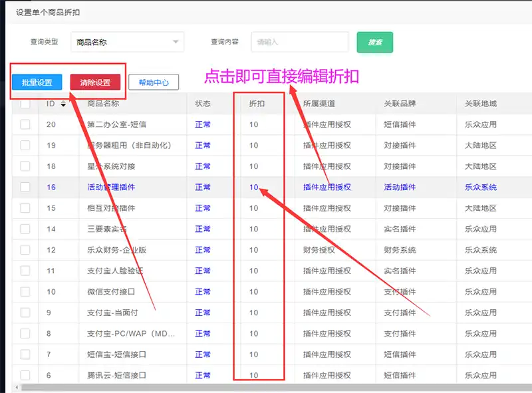Click the horizontal scrollbar at table bottom
This screenshot has width=532, height=393.
click(276, 387)
